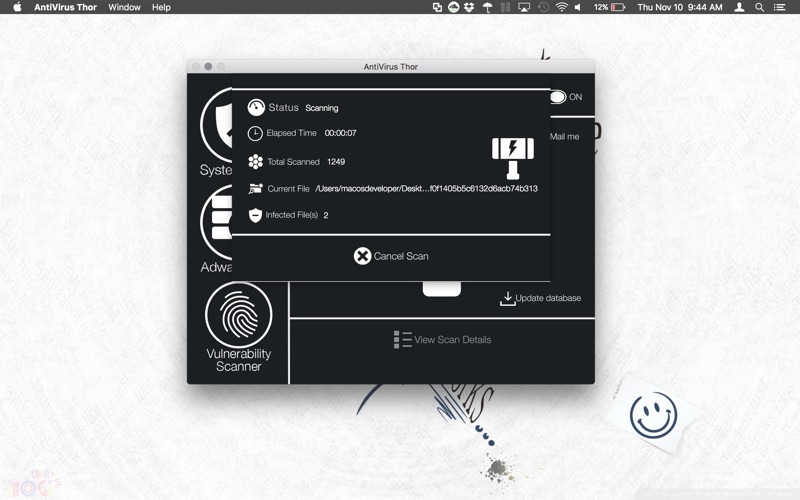Click the Total Scanned cluster icon

click(255, 162)
